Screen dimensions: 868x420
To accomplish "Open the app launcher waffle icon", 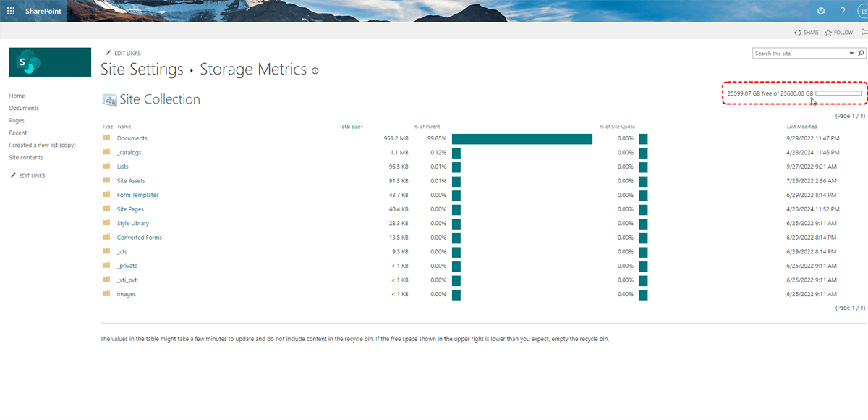I will 11,11.
